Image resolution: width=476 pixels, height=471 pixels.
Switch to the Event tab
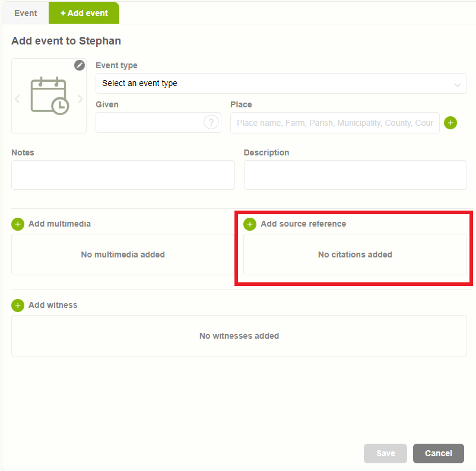(26, 13)
